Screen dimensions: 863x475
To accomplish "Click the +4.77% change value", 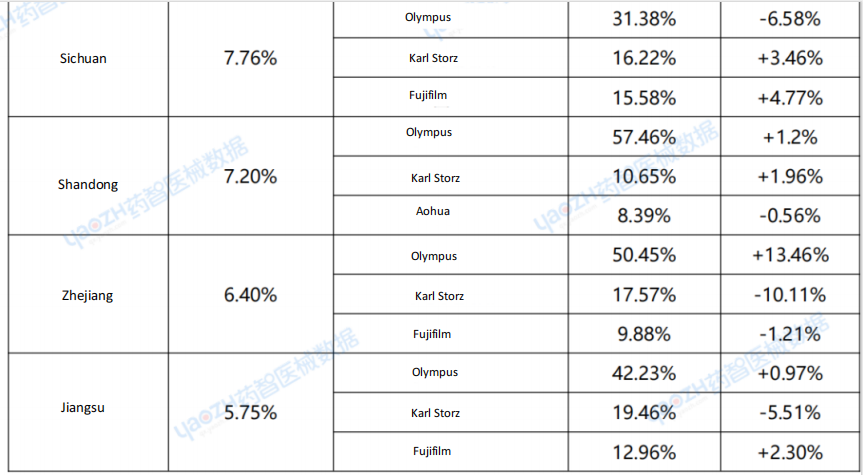I will point(790,98).
